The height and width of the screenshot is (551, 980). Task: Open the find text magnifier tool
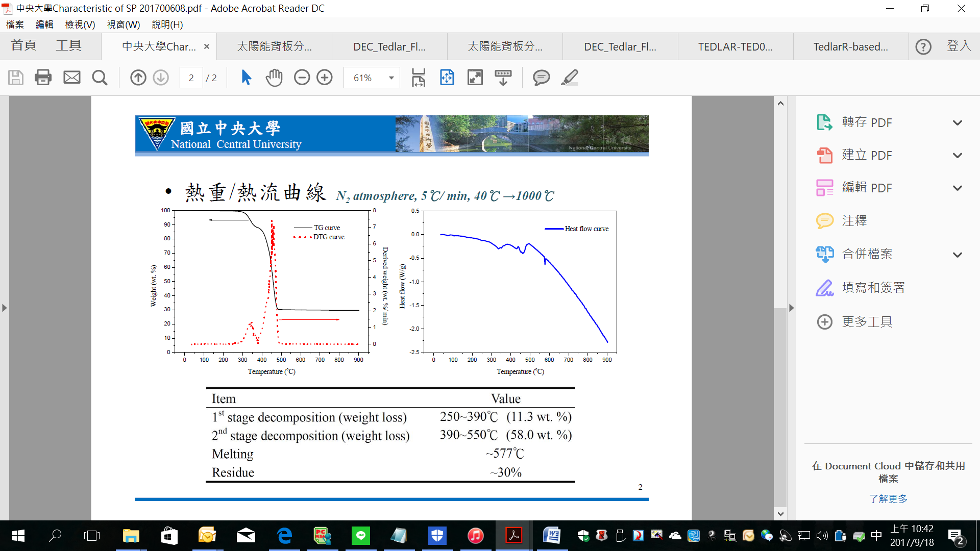coord(100,78)
